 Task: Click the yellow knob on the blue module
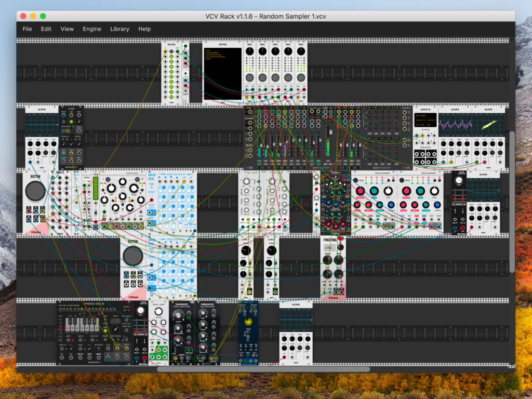[248, 322]
